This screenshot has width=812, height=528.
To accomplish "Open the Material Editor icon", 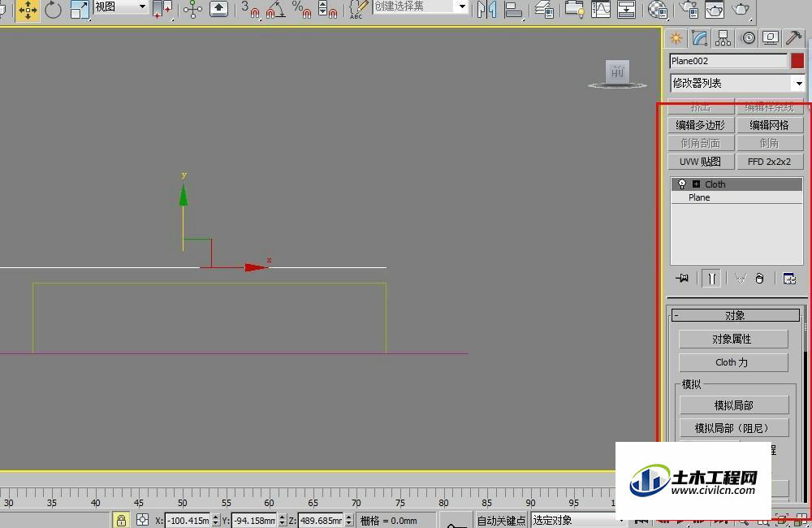I will pos(658,9).
